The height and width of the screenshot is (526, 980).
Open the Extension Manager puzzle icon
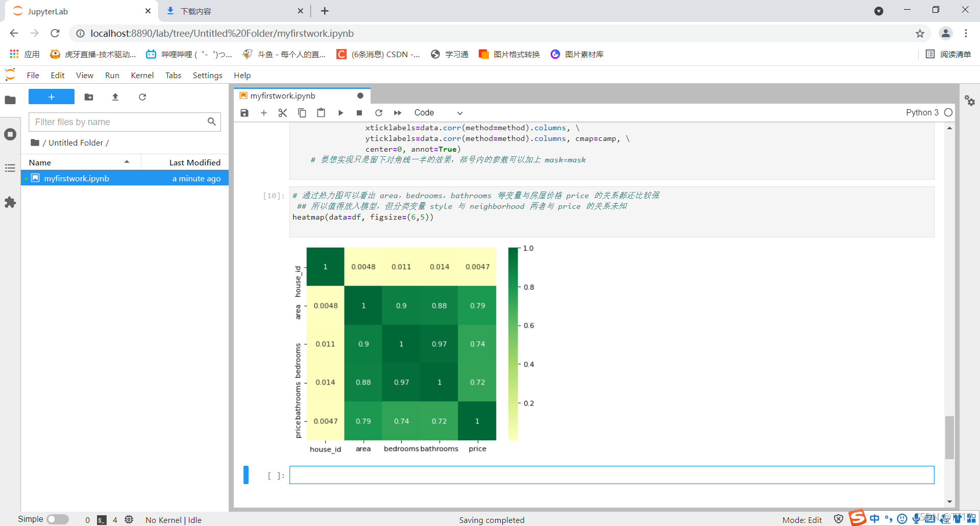pos(10,202)
